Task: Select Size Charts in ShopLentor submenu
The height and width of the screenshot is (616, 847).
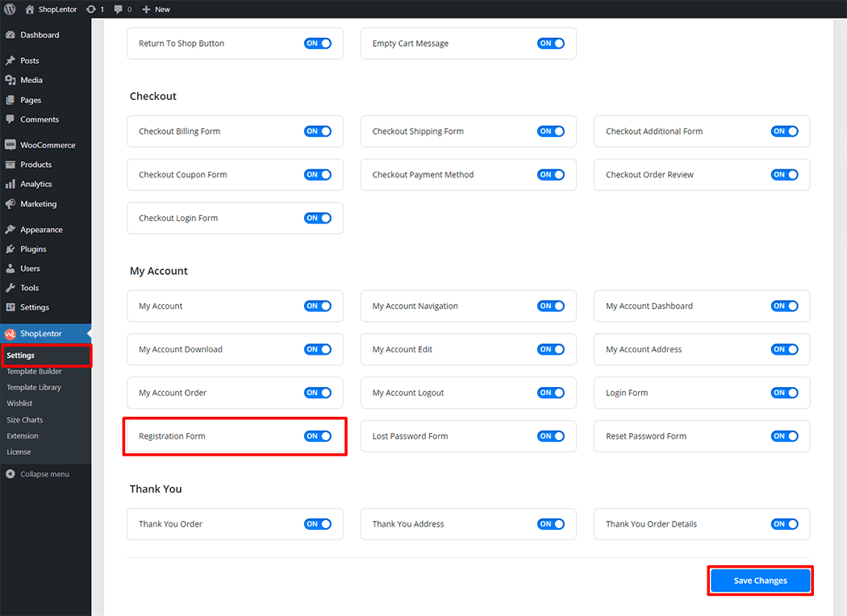Action: [x=25, y=420]
